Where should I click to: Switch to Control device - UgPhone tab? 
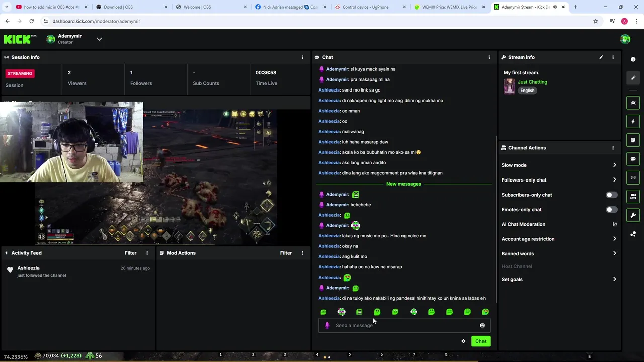click(x=369, y=7)
